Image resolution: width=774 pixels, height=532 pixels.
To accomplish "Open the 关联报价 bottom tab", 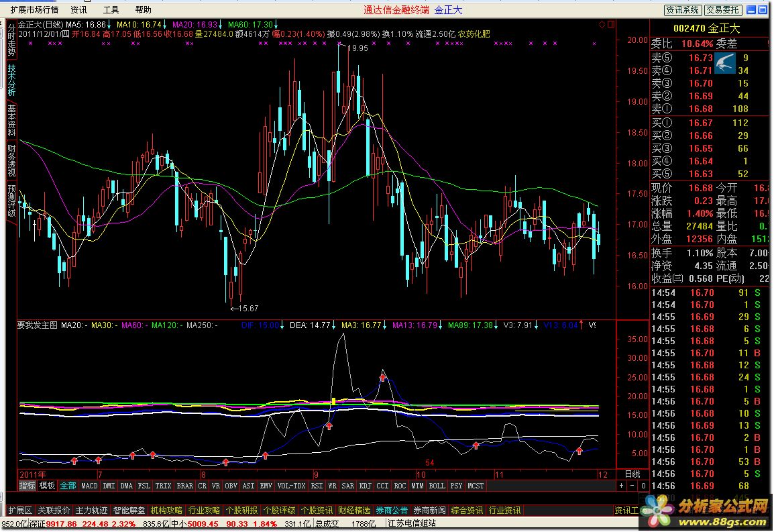I will 54,511.
